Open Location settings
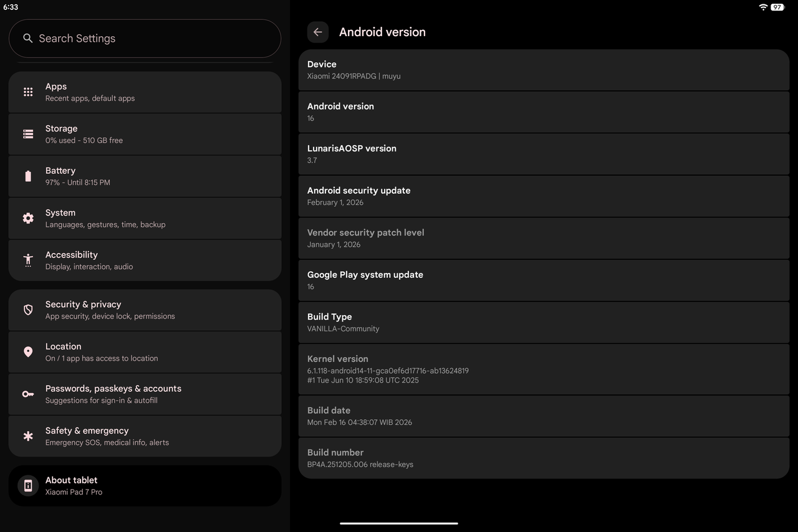The image size is (798, 532). (145, 352)
